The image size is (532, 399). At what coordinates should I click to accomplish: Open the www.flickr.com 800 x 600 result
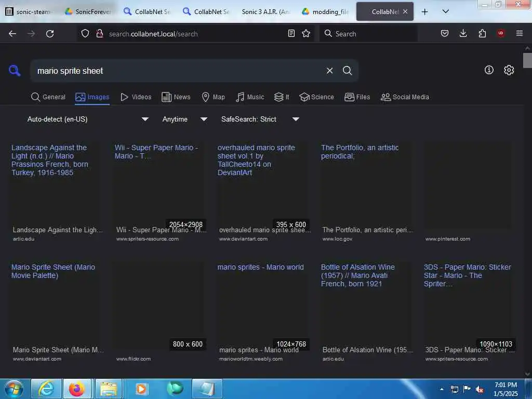(x=160, y=312)
